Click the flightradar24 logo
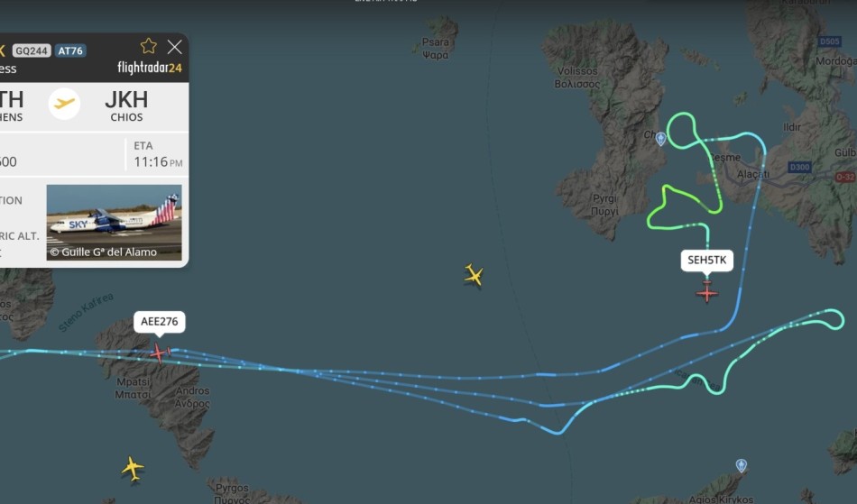The height and width of the screenshot is (504, 857). click(150, 68)
